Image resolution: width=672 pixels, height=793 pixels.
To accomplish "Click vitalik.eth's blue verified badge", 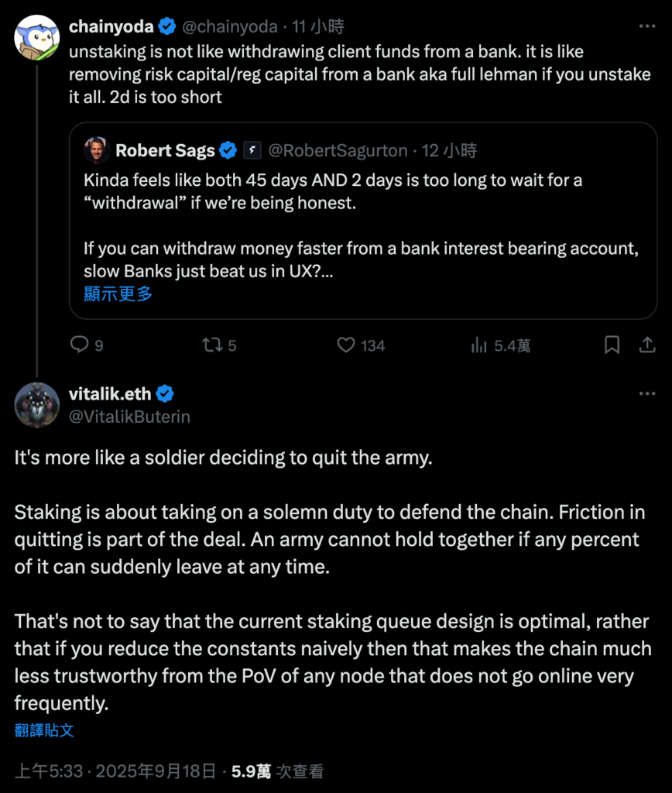I will click(x=166, y=393).
